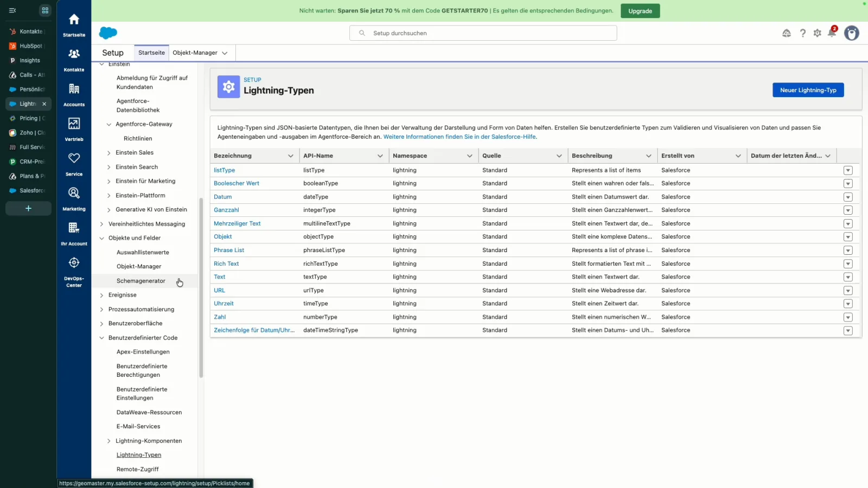Open Marketing icon in app bar

pyautogui.click(x=74, y=193)
